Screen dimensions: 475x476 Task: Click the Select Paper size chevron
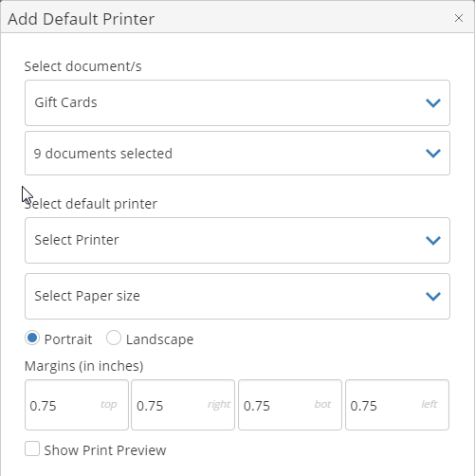[x=433, y=296]
